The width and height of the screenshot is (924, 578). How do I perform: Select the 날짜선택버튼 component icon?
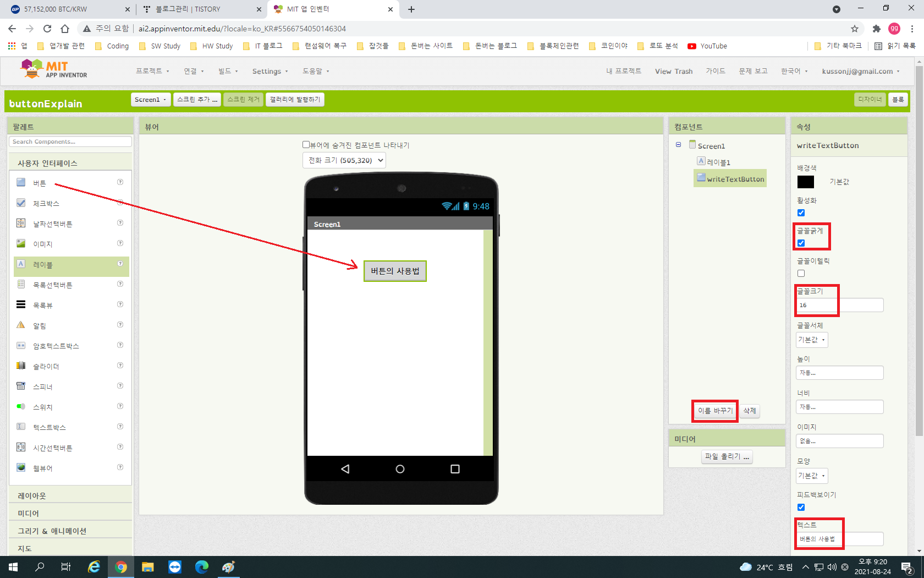click(21, 223)
